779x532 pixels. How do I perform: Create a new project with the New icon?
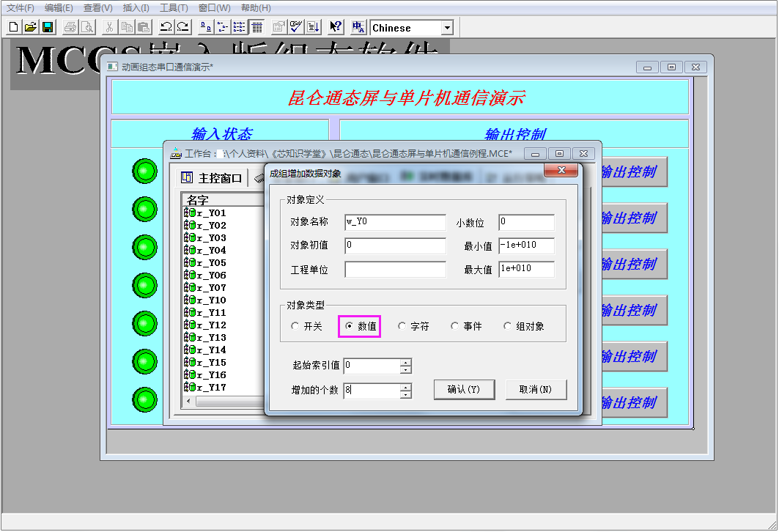12,26
